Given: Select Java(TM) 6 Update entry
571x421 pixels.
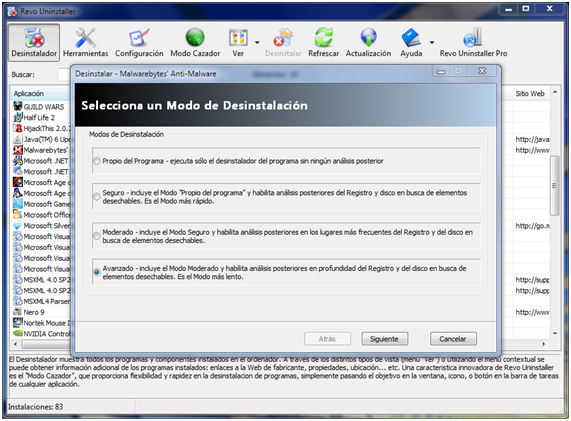Looking at the screenshot, I should (41, 139).
